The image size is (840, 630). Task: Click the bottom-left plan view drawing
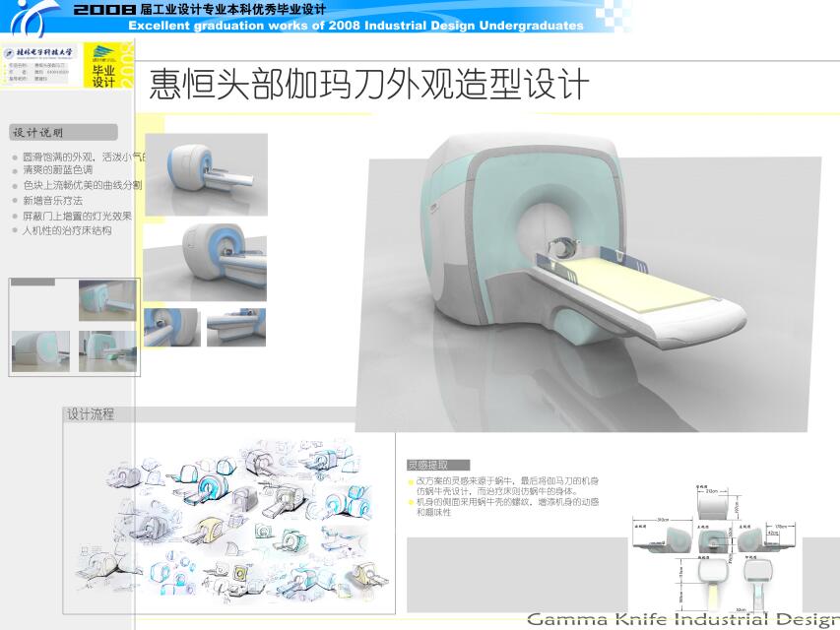point(712,586)
